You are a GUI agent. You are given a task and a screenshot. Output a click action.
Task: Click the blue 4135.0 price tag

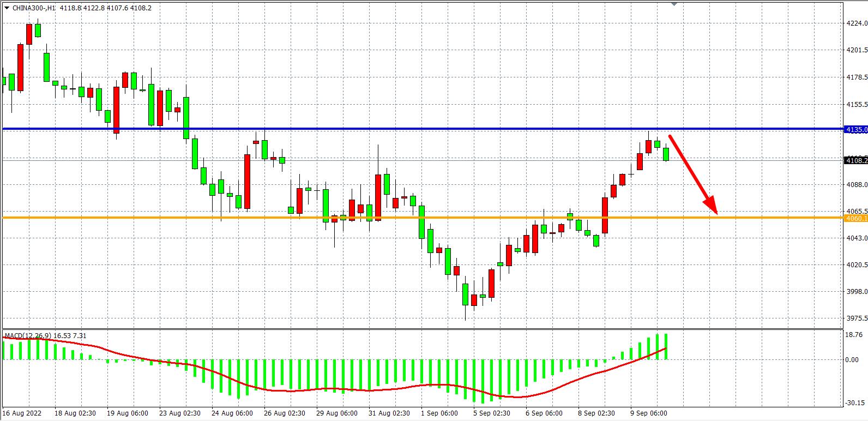coord(855,129)
